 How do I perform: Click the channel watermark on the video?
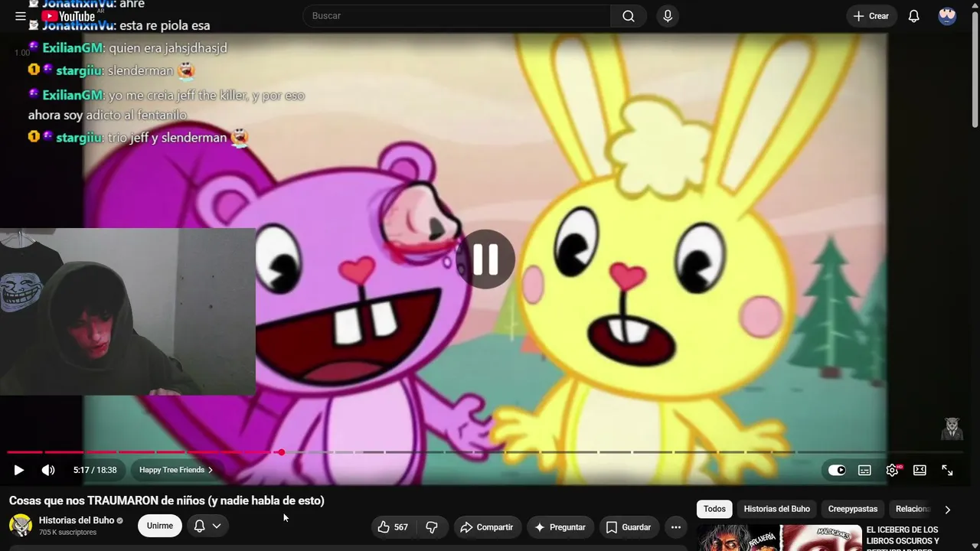[x=952, y=429]
